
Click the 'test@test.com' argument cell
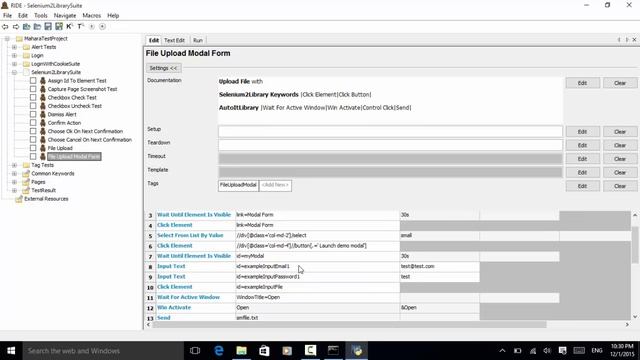(440, 266)
